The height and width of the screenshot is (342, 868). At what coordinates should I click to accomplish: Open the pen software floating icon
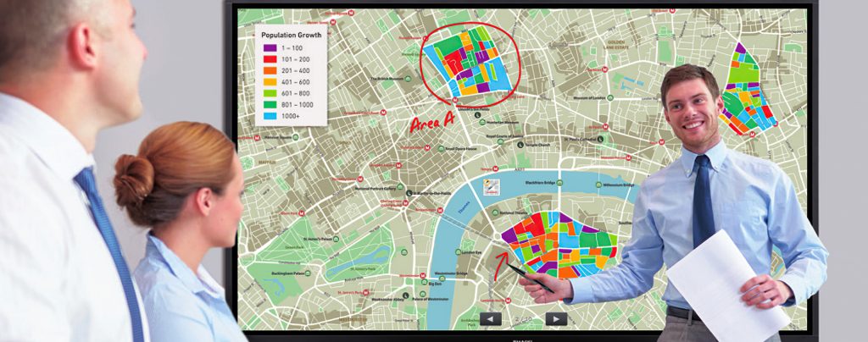[x=491, y=187]
